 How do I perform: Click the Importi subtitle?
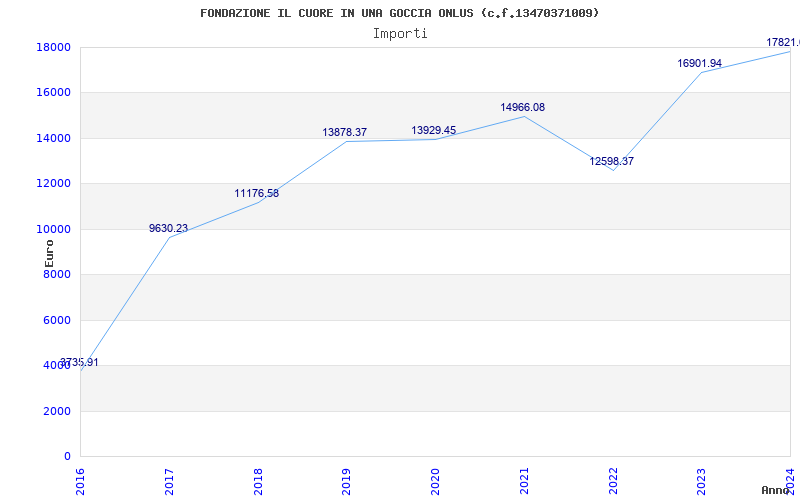tap(400, 34)
